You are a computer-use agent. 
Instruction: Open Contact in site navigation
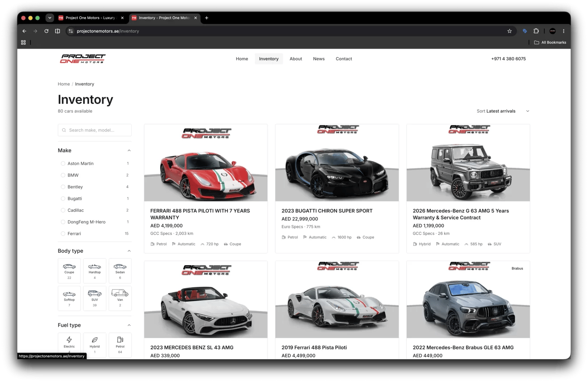pyautogui.click(x=344, y=59)
